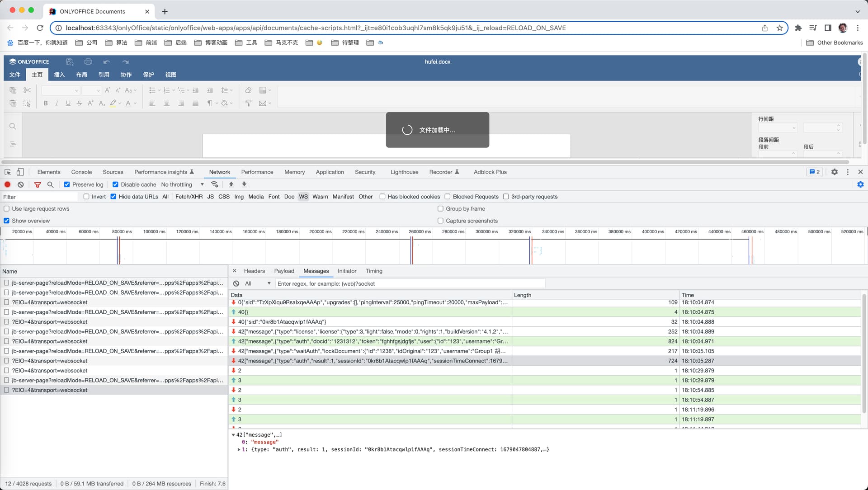The width and height of the screenshot is (868, 490).
Task: Switch to the 布局 ribbon tab
Action: (x=81, y=75)
